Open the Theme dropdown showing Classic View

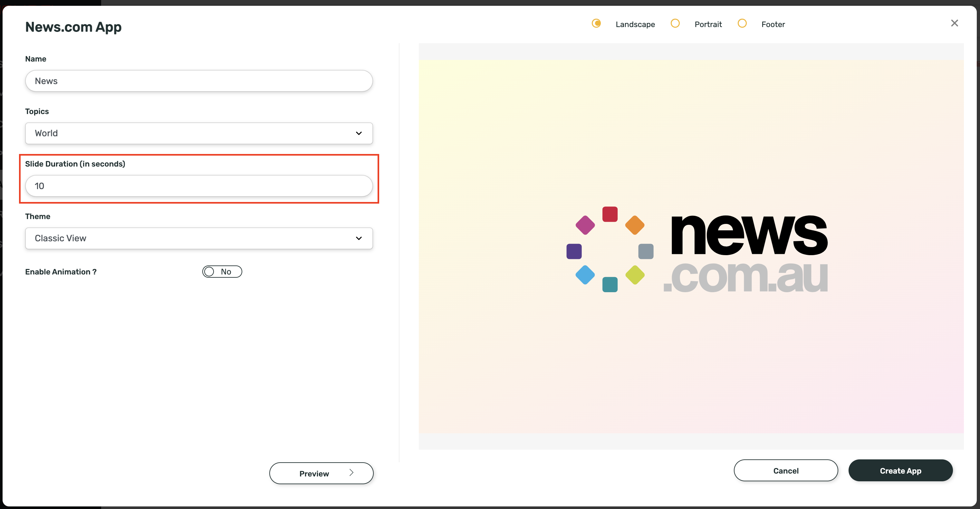coord(198,238)
